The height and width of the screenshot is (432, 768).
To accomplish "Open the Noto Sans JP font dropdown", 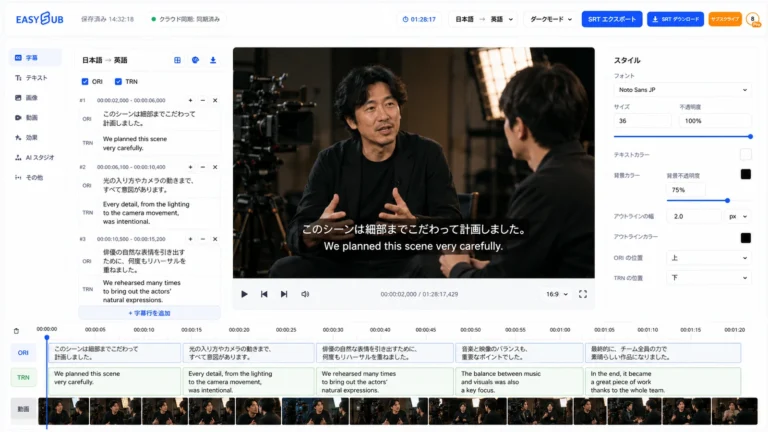I will click(x=682, y=90).
